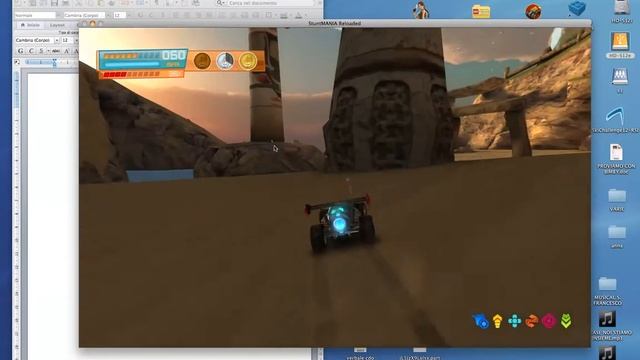640x360 pixels.
Task: Toggle underline S in Word ribbon
Action: pos(41,51)
